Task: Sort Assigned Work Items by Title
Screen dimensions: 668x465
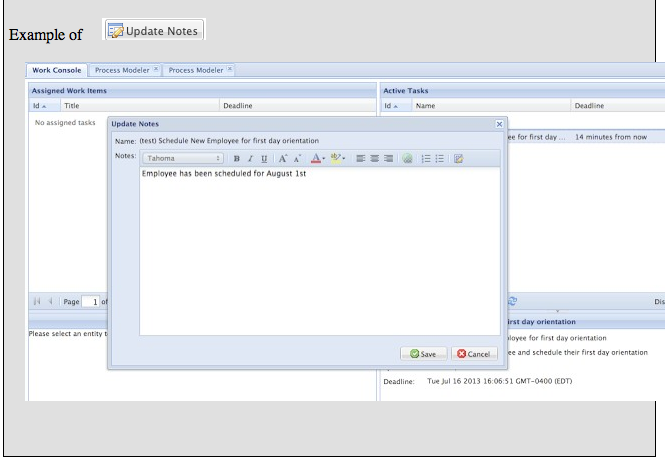Action: (x=140, y=106)
